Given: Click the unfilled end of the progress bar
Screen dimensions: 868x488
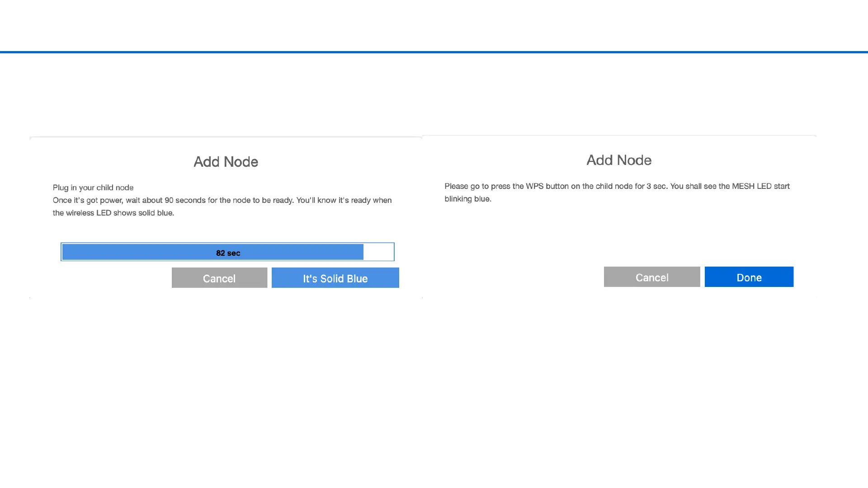Looking at the screenshot, I should [x=378, y=252].
